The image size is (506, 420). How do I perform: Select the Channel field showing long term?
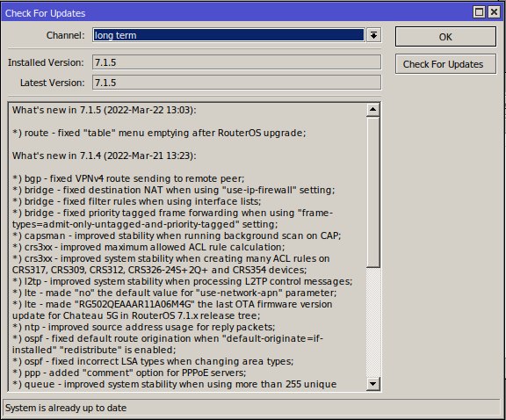(x=228, y=35)
